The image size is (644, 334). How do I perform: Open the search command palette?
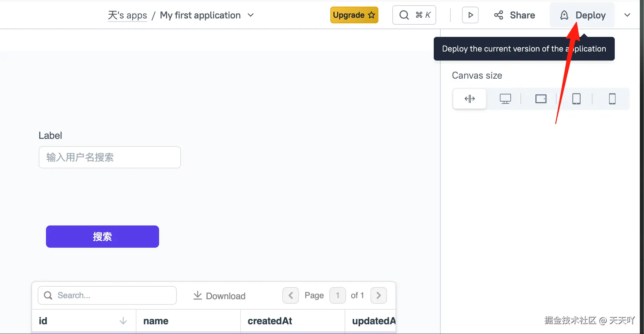(x=414, y=15)
